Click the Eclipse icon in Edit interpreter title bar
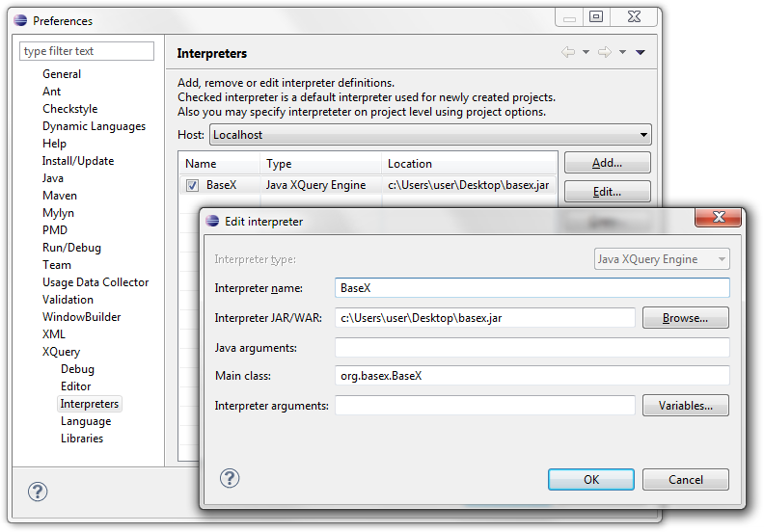Screen dimensions: 764x532 pos(212,221)
